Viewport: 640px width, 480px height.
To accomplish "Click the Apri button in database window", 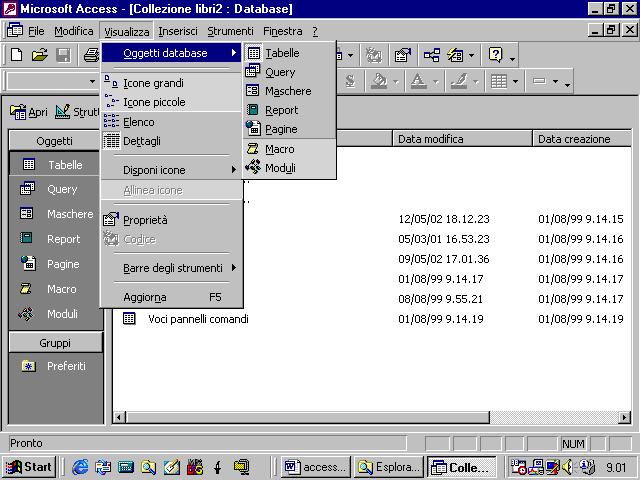I will tap(29, 112).
